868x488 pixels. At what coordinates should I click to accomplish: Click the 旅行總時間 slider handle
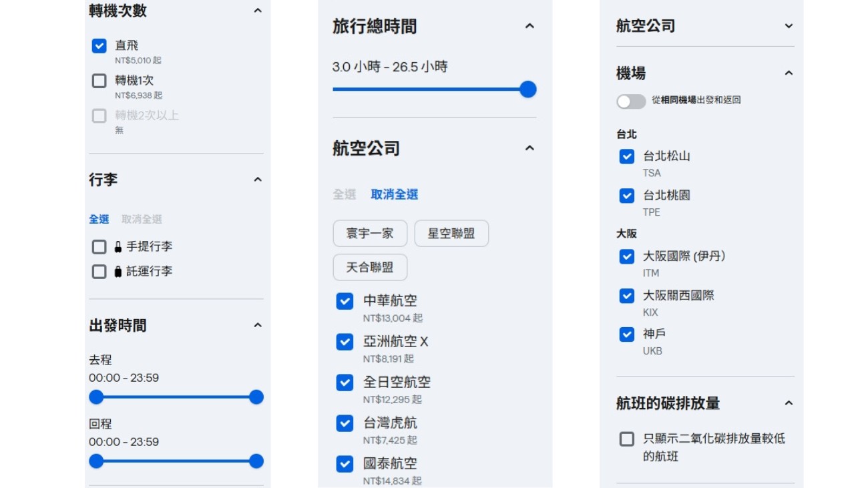tap(528, 89)
